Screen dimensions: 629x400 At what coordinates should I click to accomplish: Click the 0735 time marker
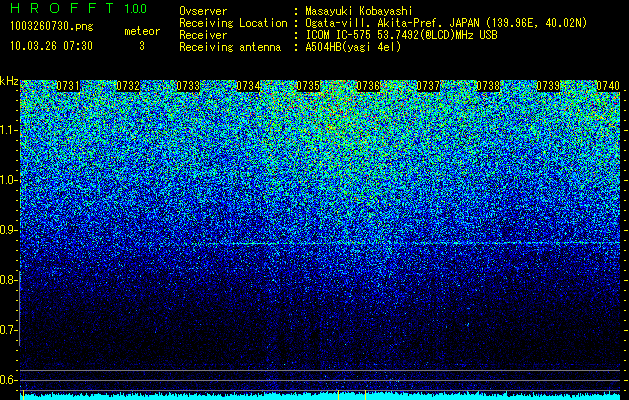(x=308, y=86)
